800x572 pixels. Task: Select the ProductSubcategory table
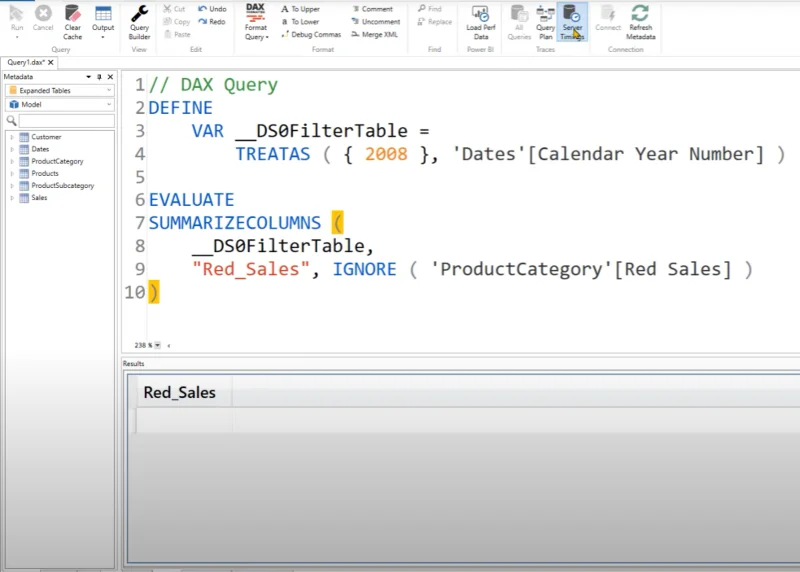(57, 186)
